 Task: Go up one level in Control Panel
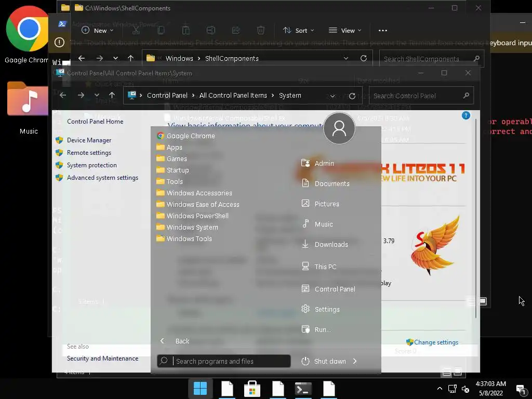[112, 96]
